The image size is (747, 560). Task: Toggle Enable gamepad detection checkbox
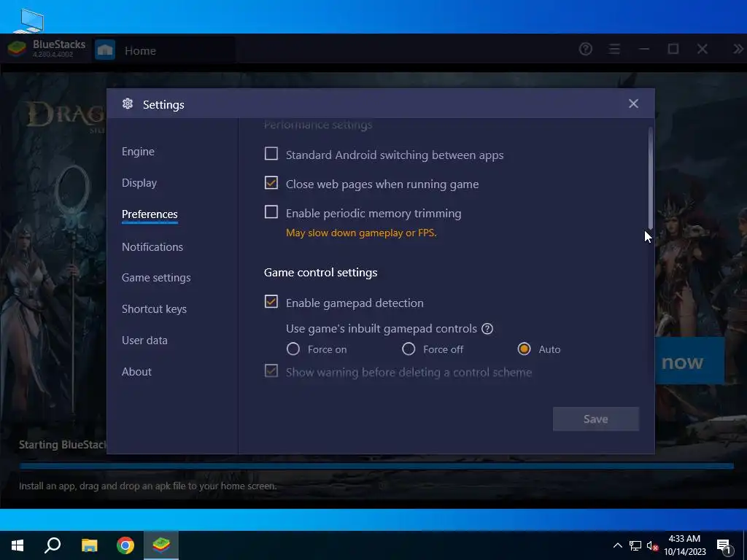click(271, 301)
